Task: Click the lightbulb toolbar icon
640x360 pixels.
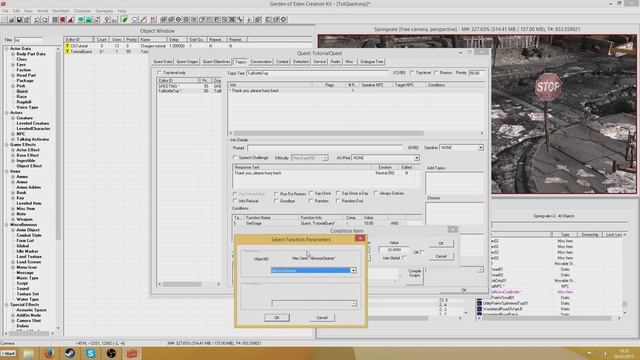Action: [x=107, y=19]
